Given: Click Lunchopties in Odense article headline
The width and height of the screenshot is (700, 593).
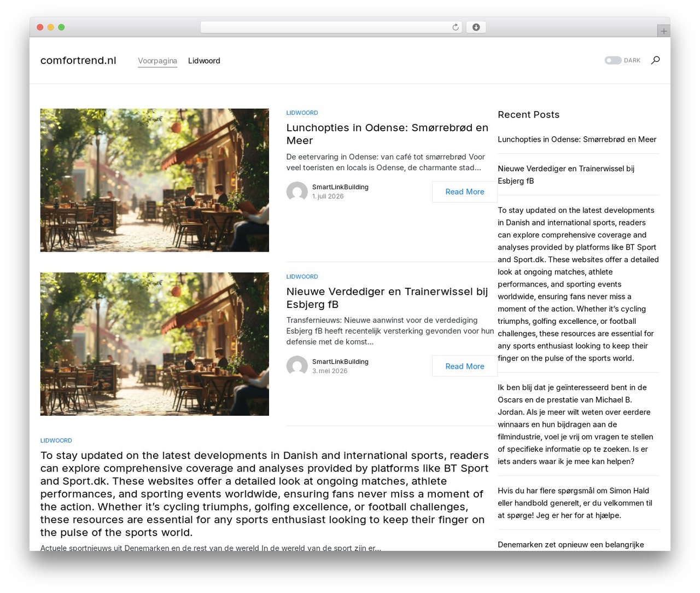Looking at the screenshot, I should (387, 134).
